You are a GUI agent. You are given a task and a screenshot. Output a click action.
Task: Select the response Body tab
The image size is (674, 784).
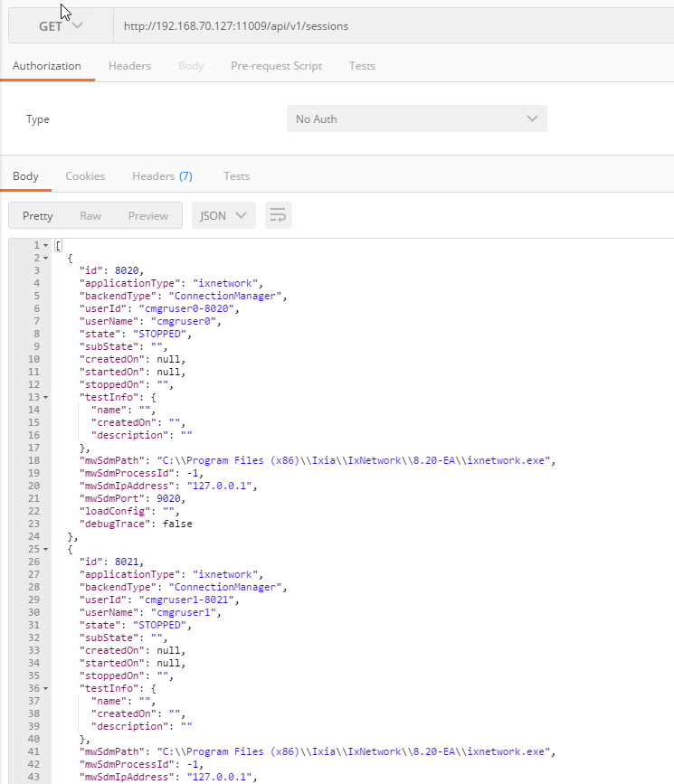(25, 176)
